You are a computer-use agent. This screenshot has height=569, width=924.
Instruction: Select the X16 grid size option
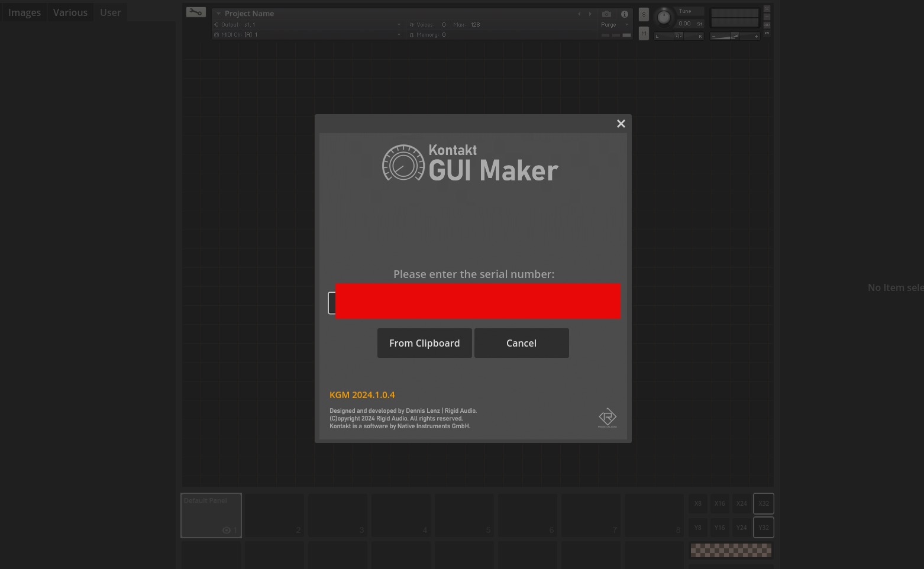tap(719, 503)
